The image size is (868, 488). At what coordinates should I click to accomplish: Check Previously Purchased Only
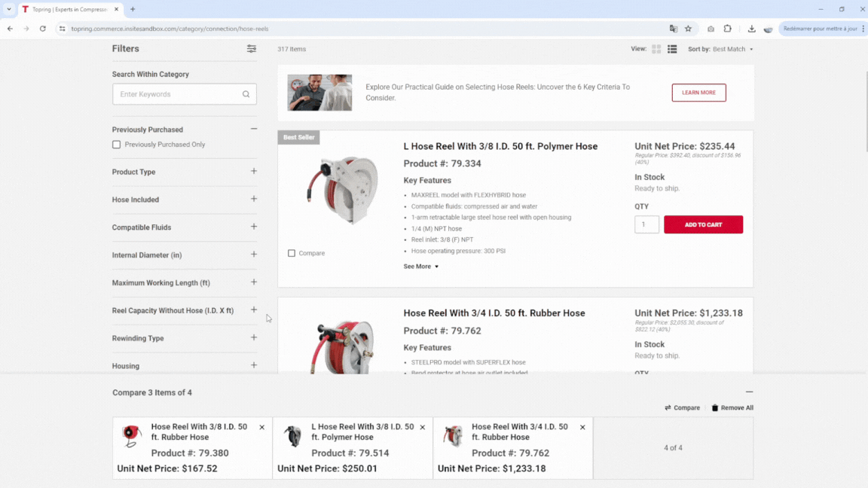116,145
